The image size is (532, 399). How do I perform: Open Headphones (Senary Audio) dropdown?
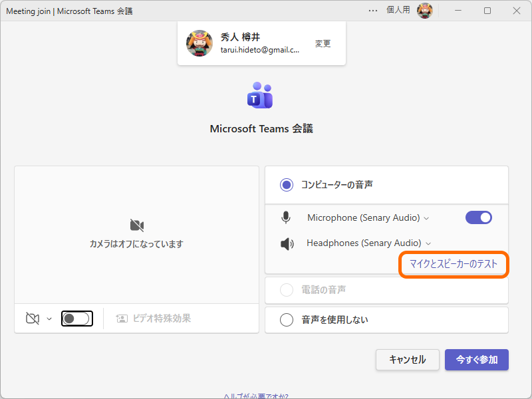(369, 243)
